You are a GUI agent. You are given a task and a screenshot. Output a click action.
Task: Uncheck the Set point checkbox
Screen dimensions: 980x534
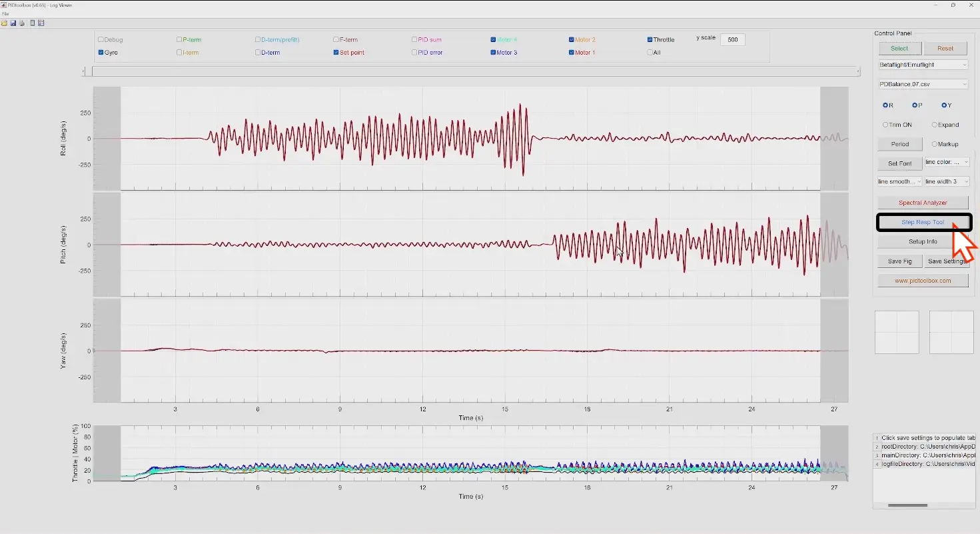pos(336,53)
